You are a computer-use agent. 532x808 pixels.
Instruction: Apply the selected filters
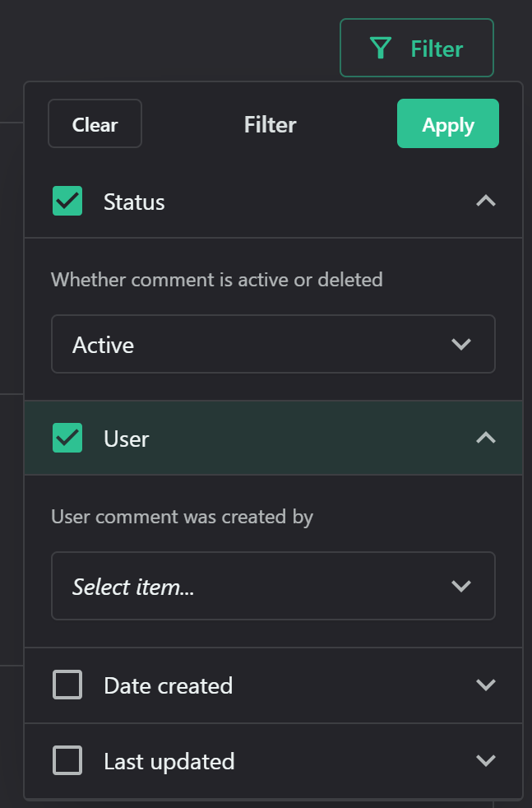(447, 123)
